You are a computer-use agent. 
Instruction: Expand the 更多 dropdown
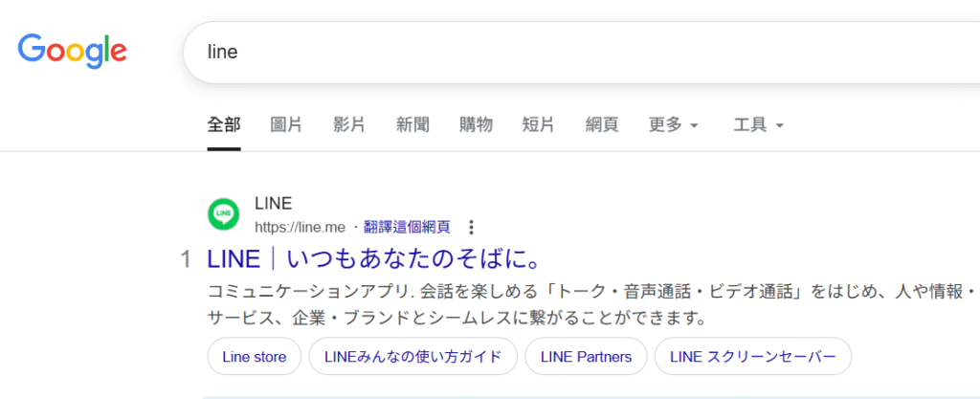click(673, 125)
